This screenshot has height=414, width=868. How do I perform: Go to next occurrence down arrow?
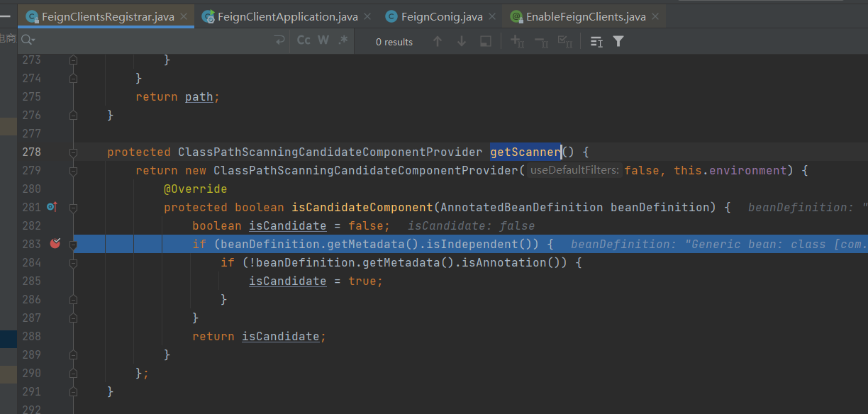pyautogui.click(x=462, y=42)
